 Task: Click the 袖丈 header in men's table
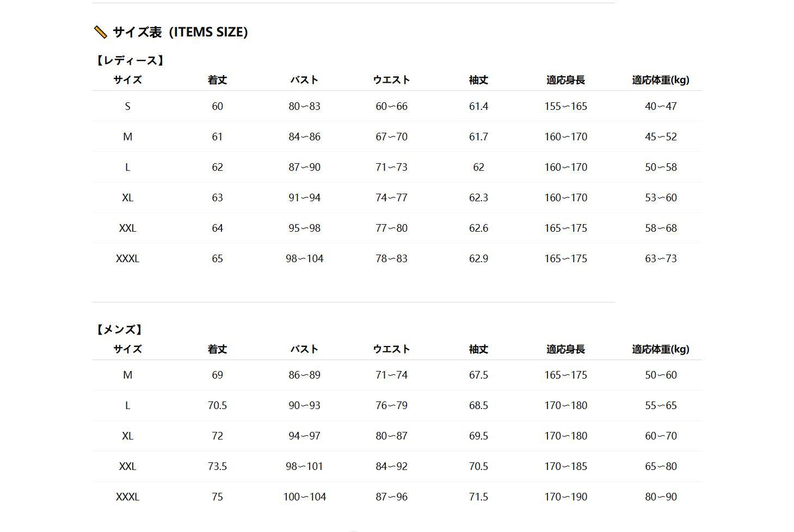pos(478,349)
